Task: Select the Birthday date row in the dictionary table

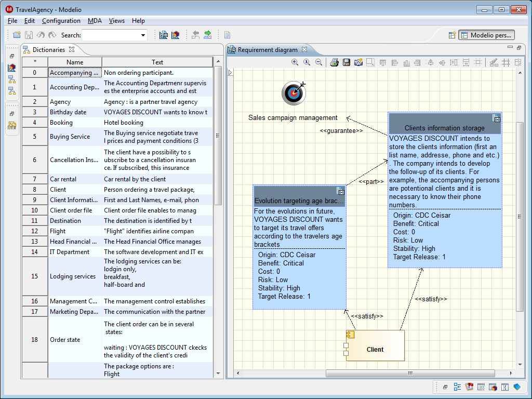Action: 74,112
